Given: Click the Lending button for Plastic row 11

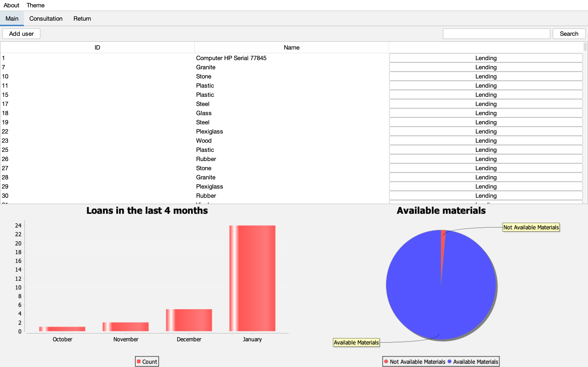Looking at the screenshot, I should (x=486, y=85).
